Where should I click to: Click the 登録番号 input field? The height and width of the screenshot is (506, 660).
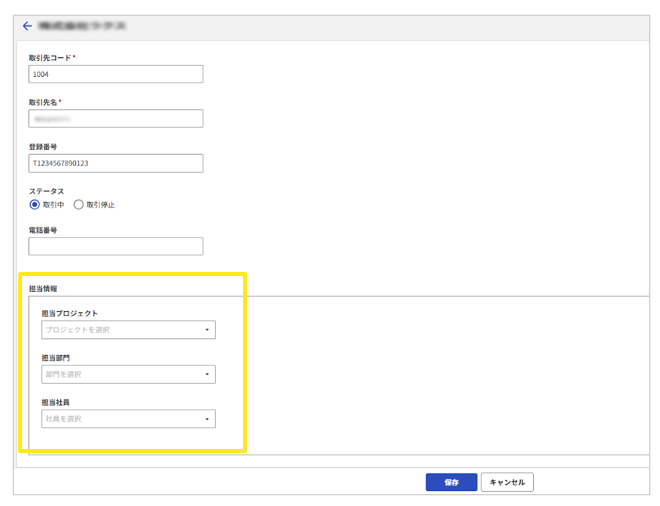[116, 163]
